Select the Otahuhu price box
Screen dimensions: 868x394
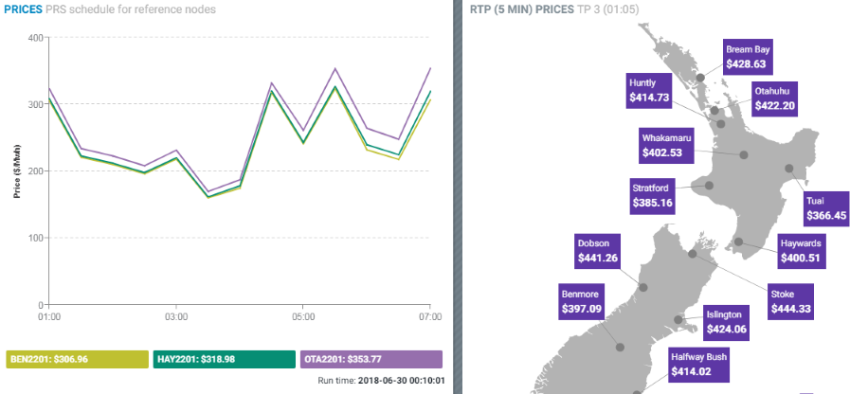click(x=774, y=98)
